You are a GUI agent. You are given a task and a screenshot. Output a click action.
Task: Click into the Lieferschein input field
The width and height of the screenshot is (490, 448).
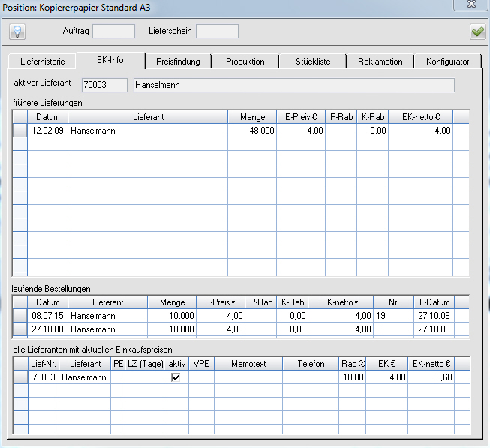point(217,32)
